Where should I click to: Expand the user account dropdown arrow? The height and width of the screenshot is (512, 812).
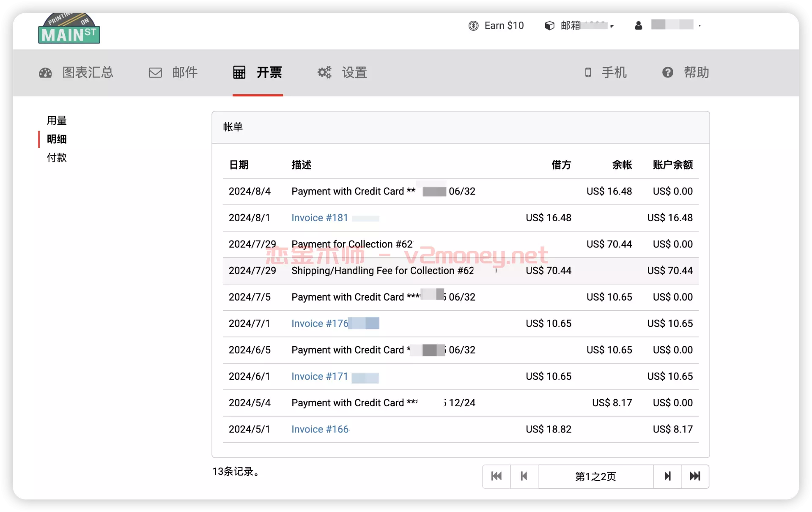tap(700, 26)
